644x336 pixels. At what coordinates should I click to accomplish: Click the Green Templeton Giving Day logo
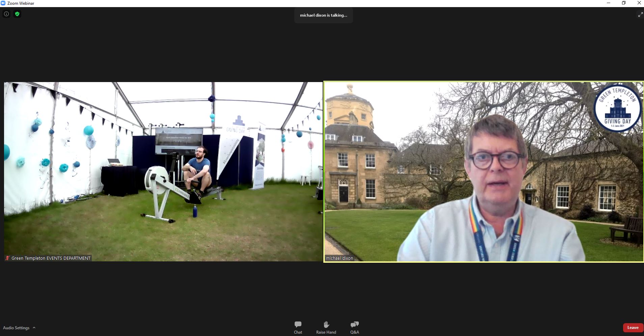point(617,108)
